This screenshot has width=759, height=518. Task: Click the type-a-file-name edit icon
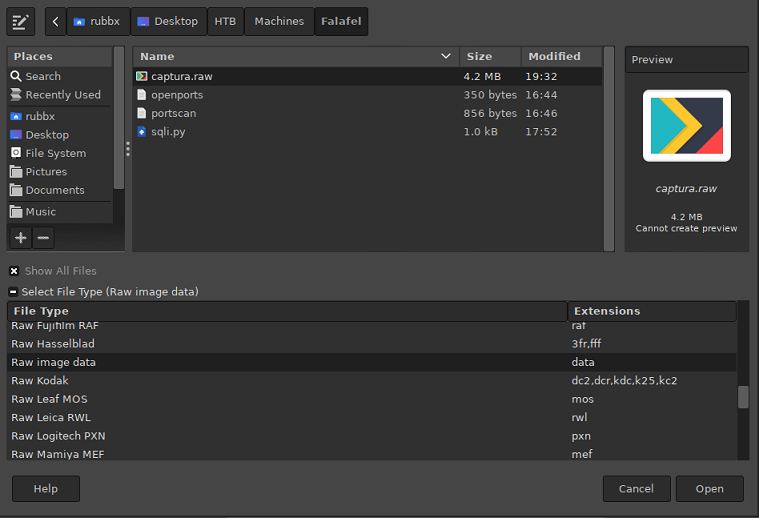point(21,21)
